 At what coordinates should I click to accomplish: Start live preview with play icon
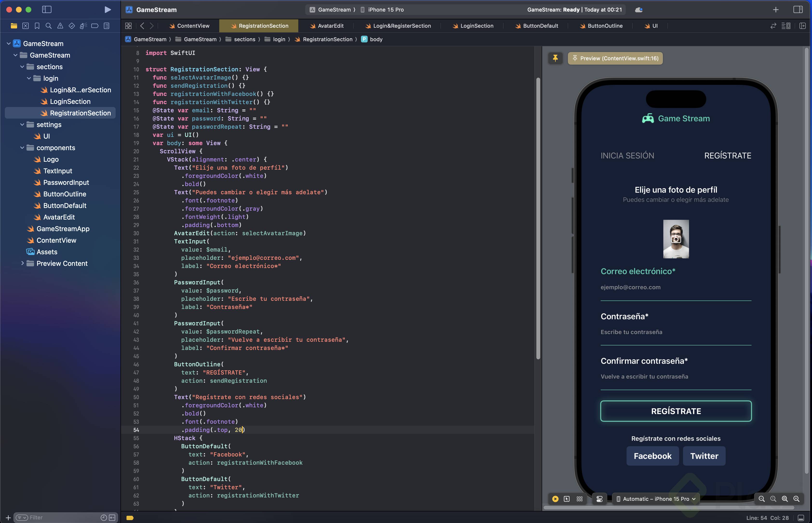[555, 499]
